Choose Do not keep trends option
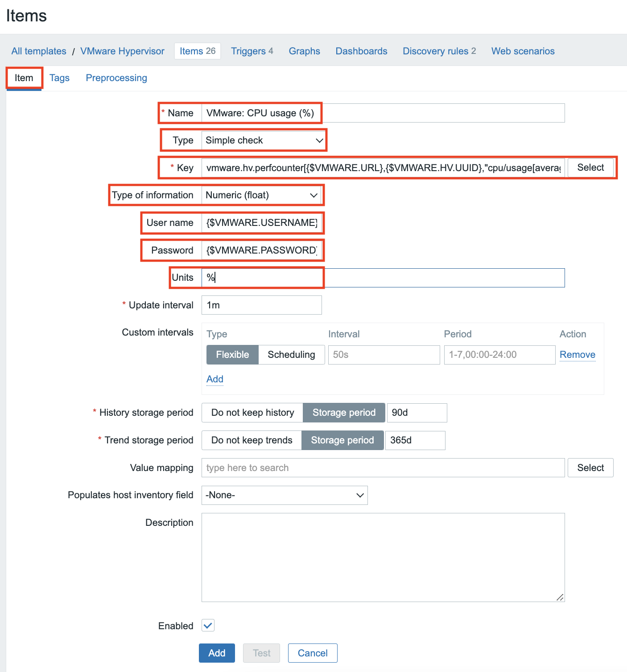Viewport: 627px width, 672px height. pos(252,440)
